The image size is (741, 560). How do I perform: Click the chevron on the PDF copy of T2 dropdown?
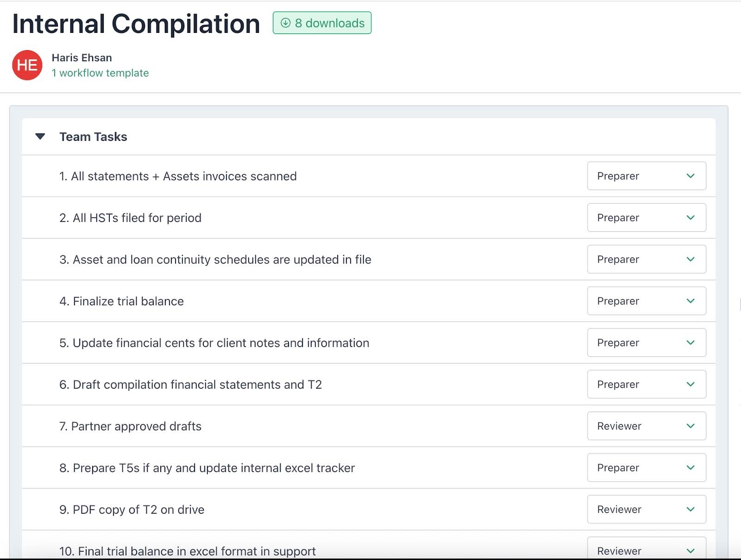pyautogui.click(x=690, y=509)
